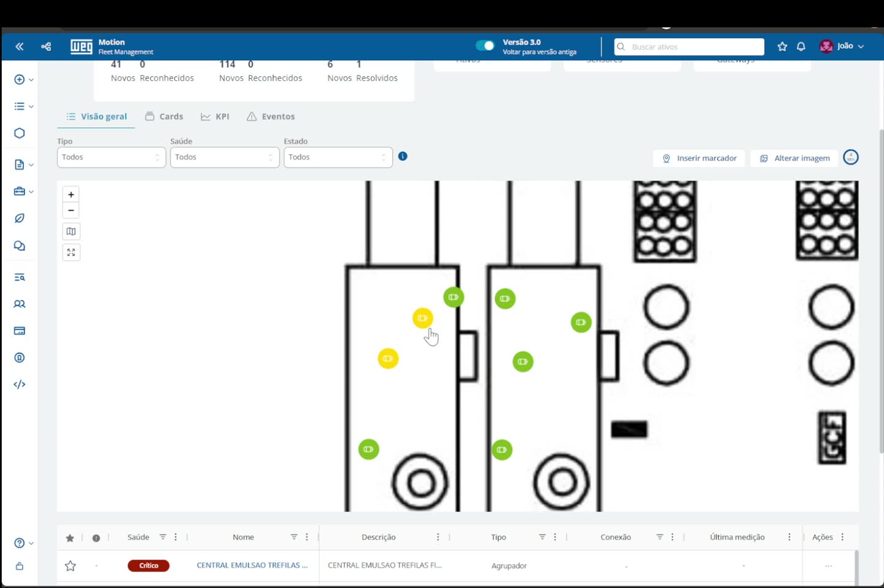Click the map layers icon below zoom controls

click(x=71, y=231)
